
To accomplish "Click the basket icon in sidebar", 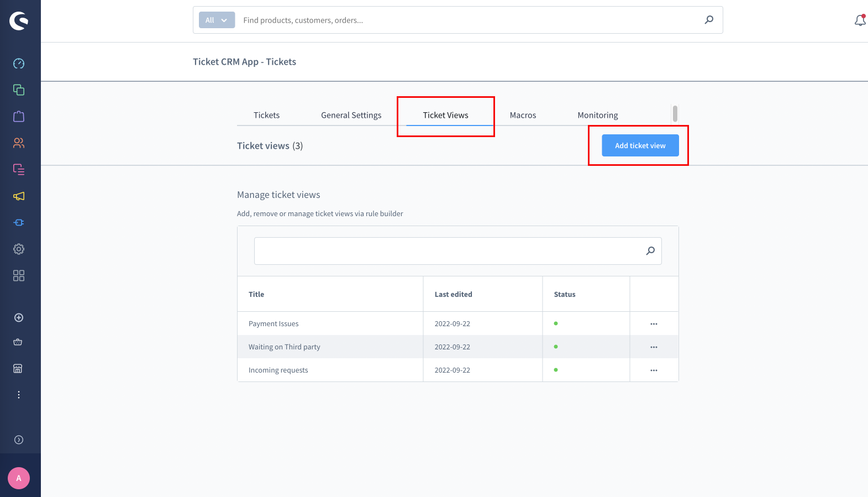I will point(19,342).
